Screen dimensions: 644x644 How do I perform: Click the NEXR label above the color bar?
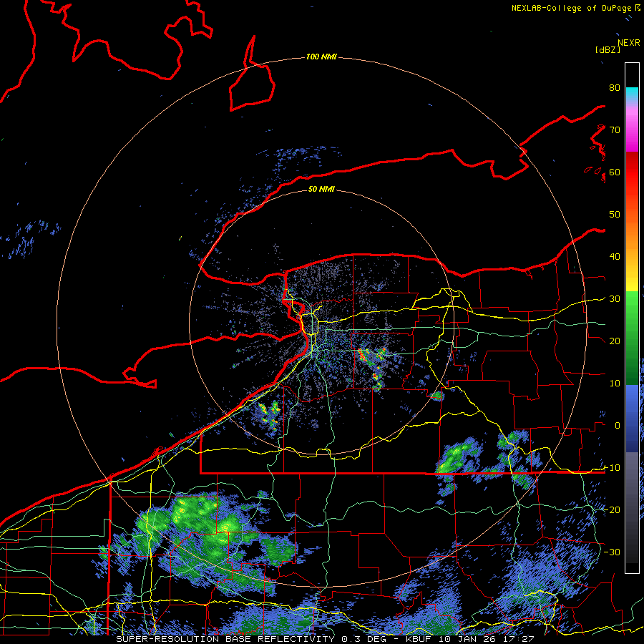tap(629, 43)
